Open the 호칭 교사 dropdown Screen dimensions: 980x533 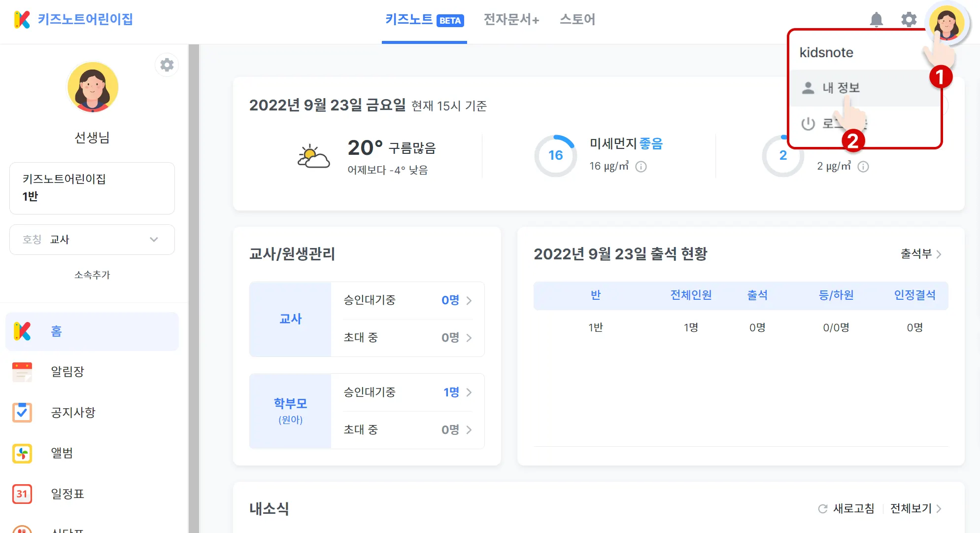pyautogui.click(x=92, y=240)
